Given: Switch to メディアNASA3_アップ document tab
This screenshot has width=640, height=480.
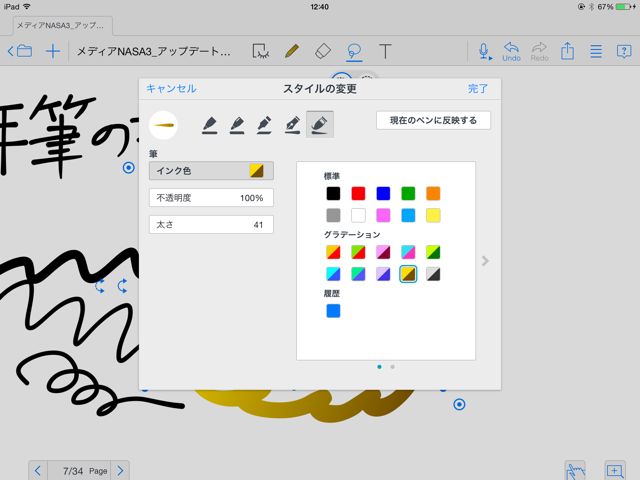Looking at the screenshot, I should tap(63, 25).
